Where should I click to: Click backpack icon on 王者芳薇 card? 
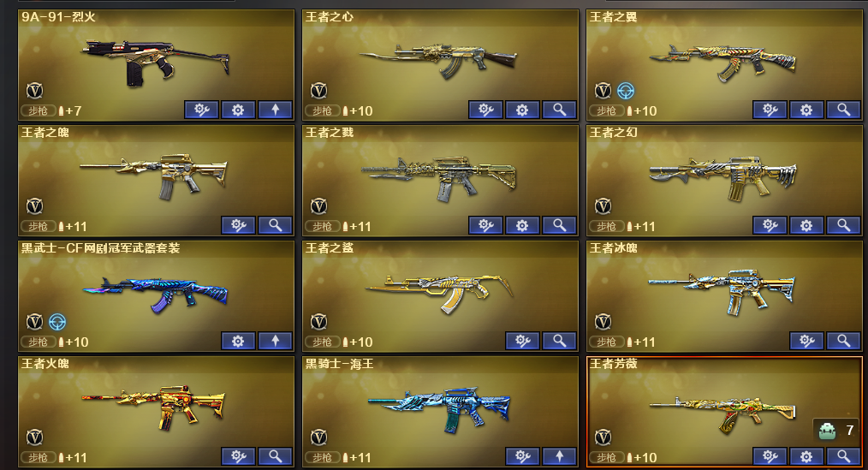tap(827, 430)
